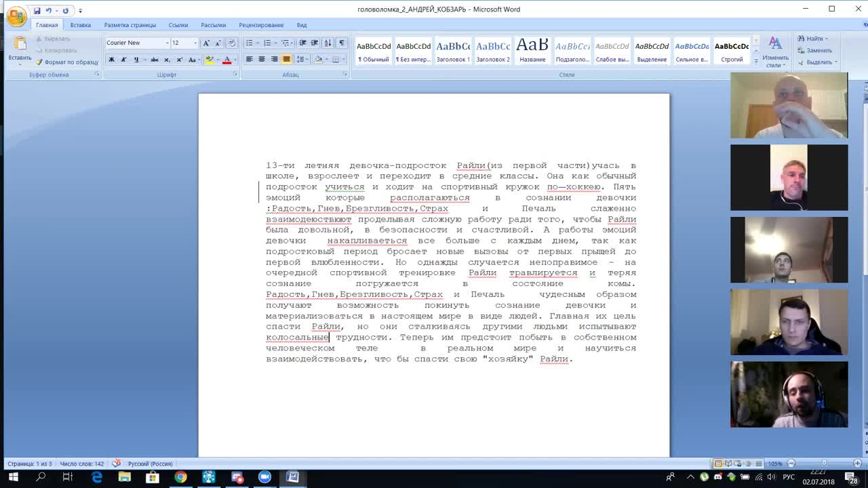This screenshot has width=868, height=488.
Task: Open Google Chrome from the taskbar
Action: [180, 477]
